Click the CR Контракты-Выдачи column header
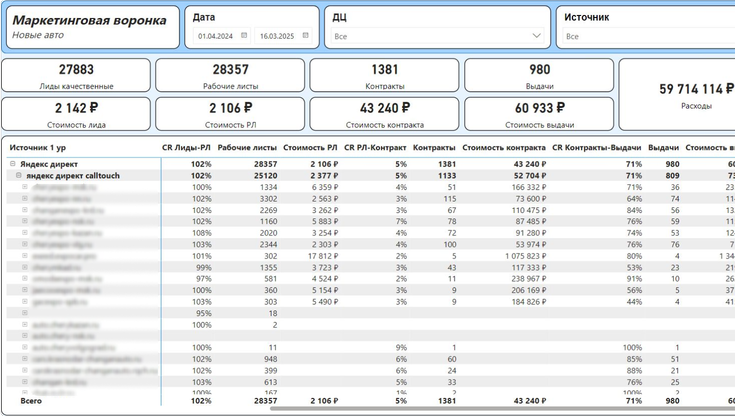 (x=596, y=148)
